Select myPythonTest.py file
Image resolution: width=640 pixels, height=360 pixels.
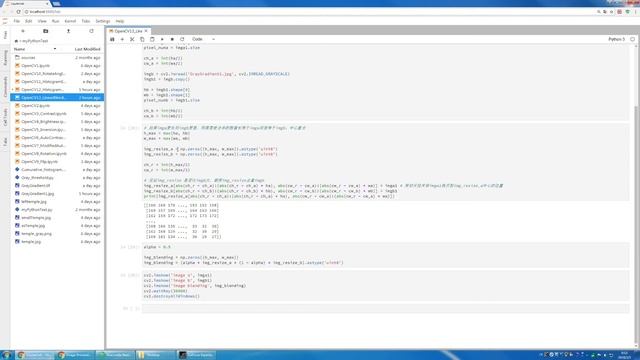(x=57, y=209)
